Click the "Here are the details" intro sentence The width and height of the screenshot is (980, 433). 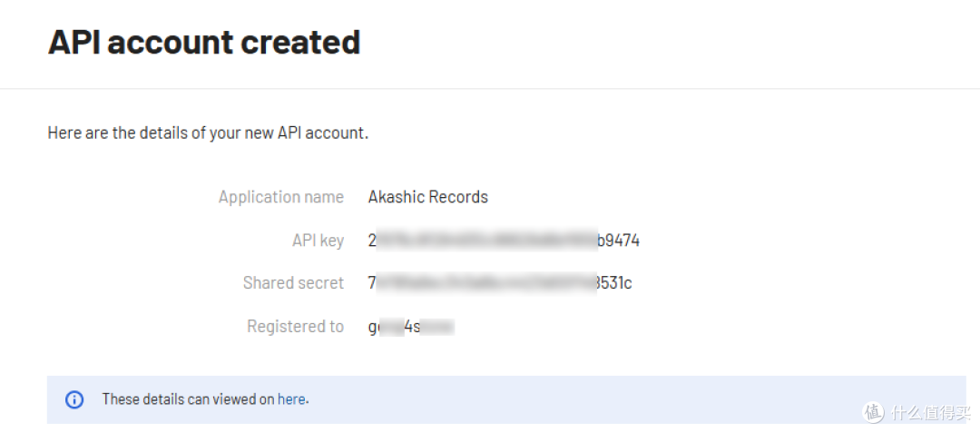(x=208, y=133)
